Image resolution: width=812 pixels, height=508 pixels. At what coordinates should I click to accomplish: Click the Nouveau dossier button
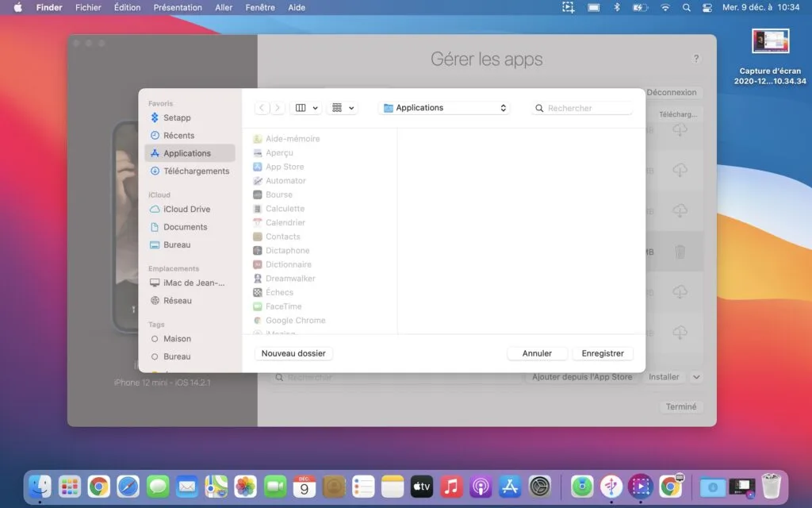293,352
